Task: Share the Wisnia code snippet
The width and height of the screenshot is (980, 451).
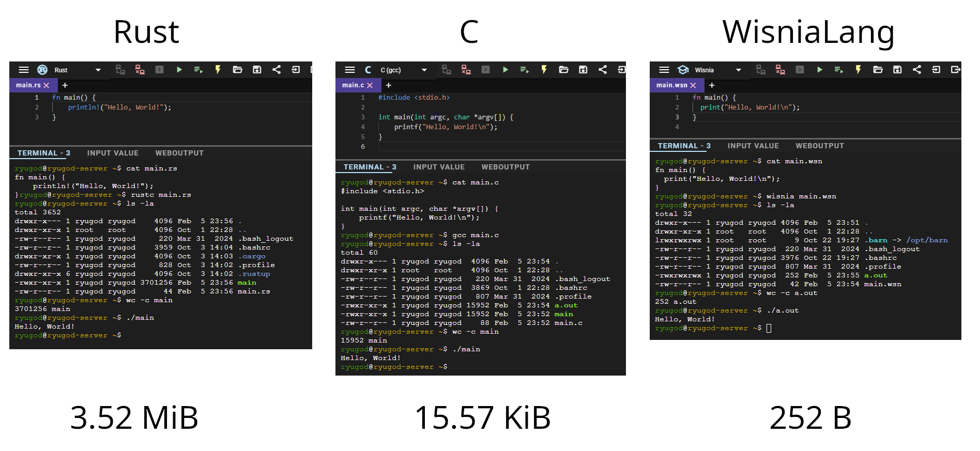Action: (x=917, y=70)
